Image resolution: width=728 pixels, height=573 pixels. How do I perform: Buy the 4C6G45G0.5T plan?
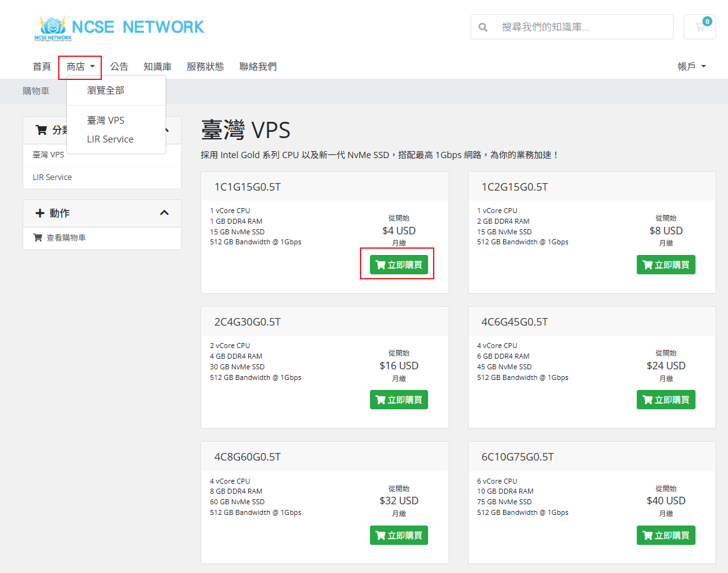click(666, 400)
